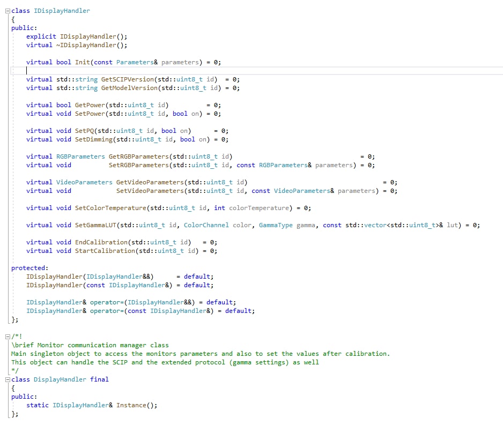Click the ColorChannel type in SetGammaLUT
Image resolution: width=503 pixels, height=448 pixels.
[x=206, y=225]
